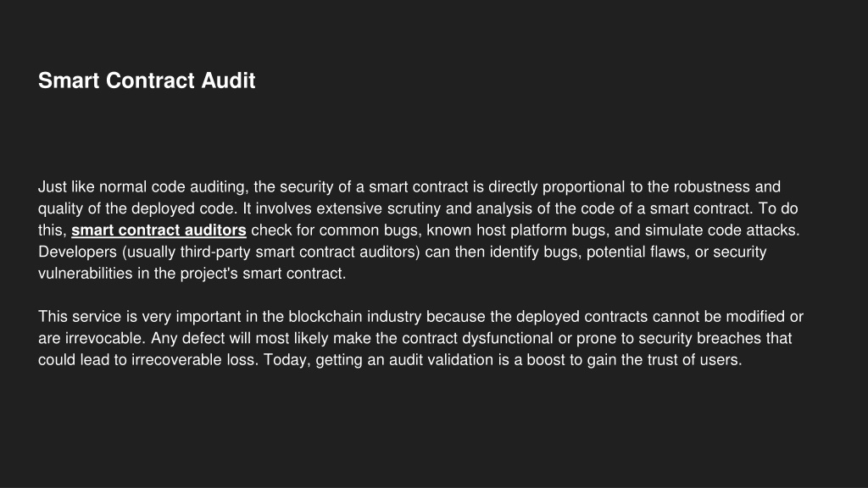This screenshot has width=868, height=488.
Task: Click the phrase 'third-party' in parentheses
Action: click(x=214, y=252)
